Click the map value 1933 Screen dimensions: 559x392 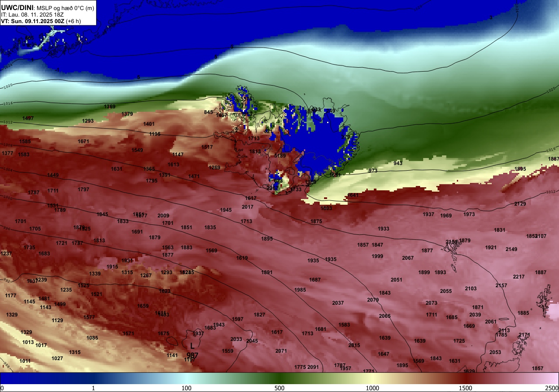[383, 229]
